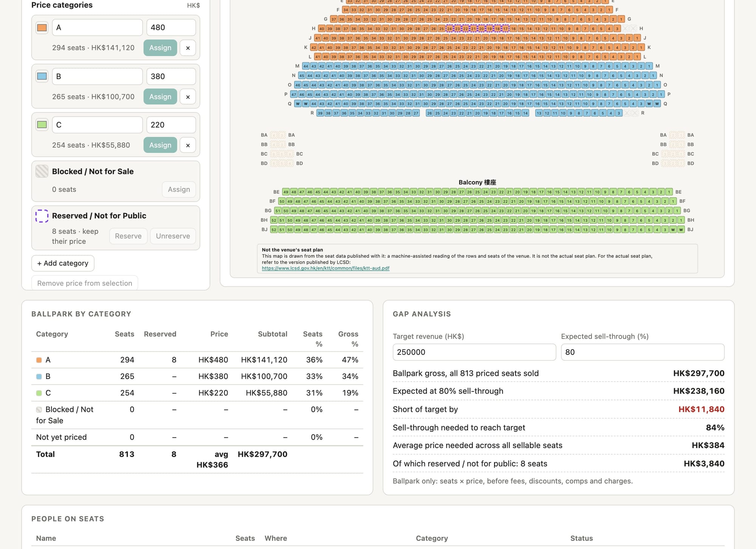
Task: Add a new price category
Action: tap(63, 263)
